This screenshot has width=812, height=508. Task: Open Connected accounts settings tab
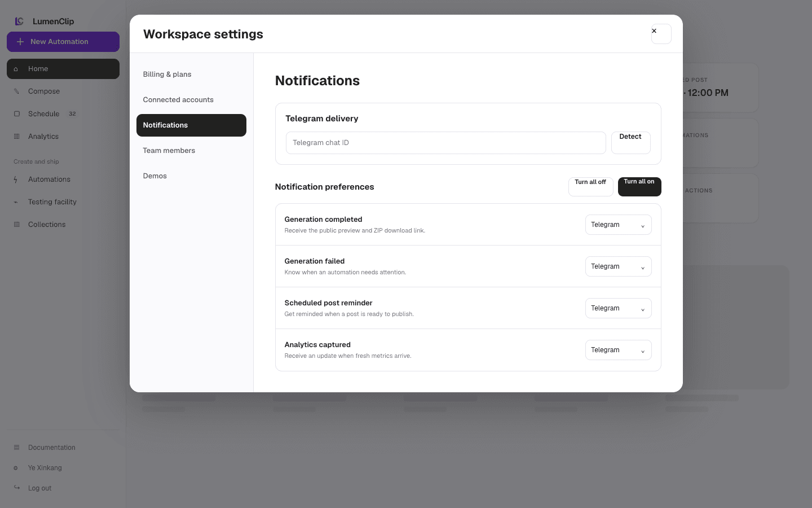point(191,100)
